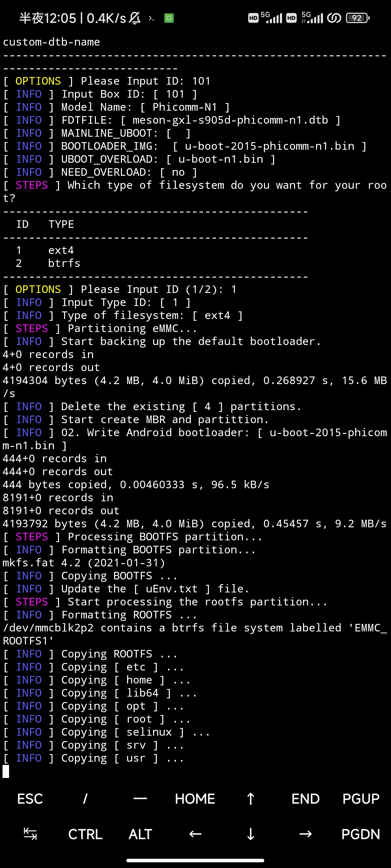
Task: Tap the muted bell icon in status bar
Action: tap(135, 18)
